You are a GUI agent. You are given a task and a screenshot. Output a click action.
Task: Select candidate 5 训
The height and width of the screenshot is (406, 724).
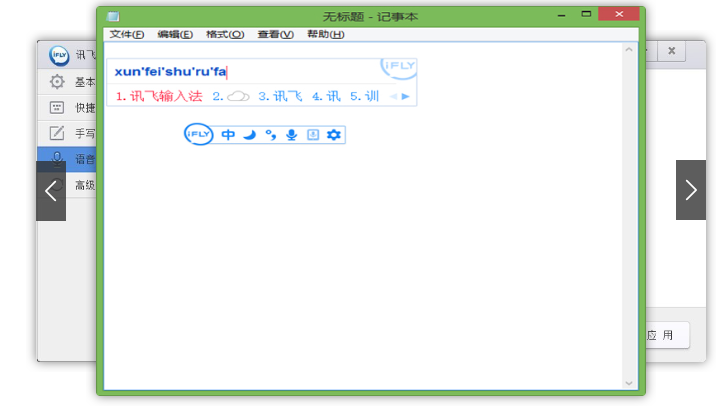pyautogui.click(x=364, y=96)
